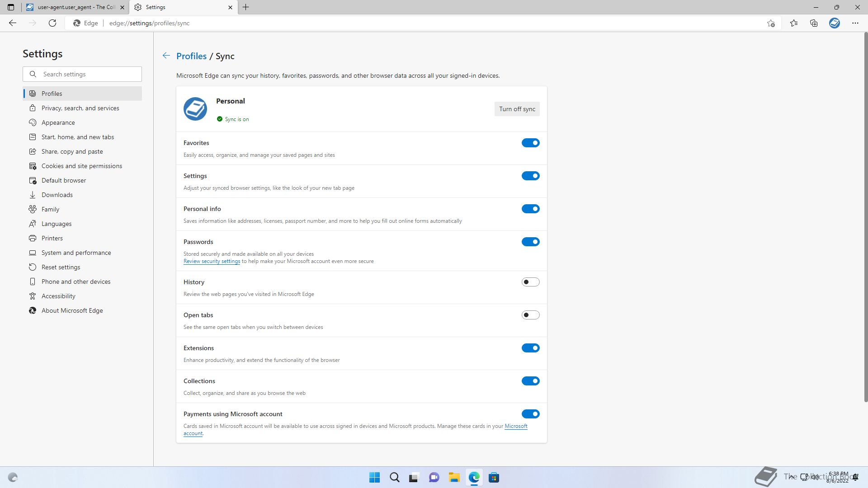
Task: Open the profile avatar in toolbar
Action: [x=835, y=23]
